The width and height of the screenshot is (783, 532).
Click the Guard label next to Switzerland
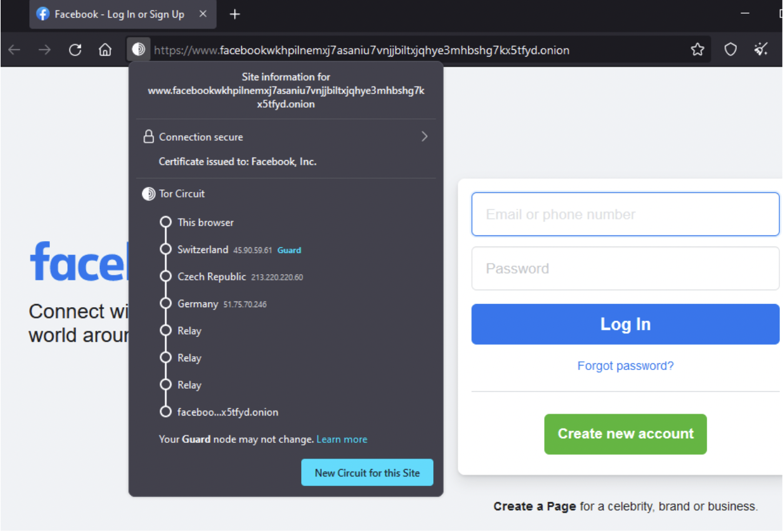pos(289,250)
